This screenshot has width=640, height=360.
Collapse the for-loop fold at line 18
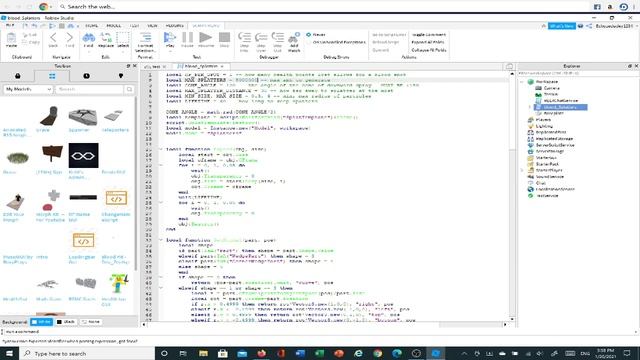tap(161, 165)
